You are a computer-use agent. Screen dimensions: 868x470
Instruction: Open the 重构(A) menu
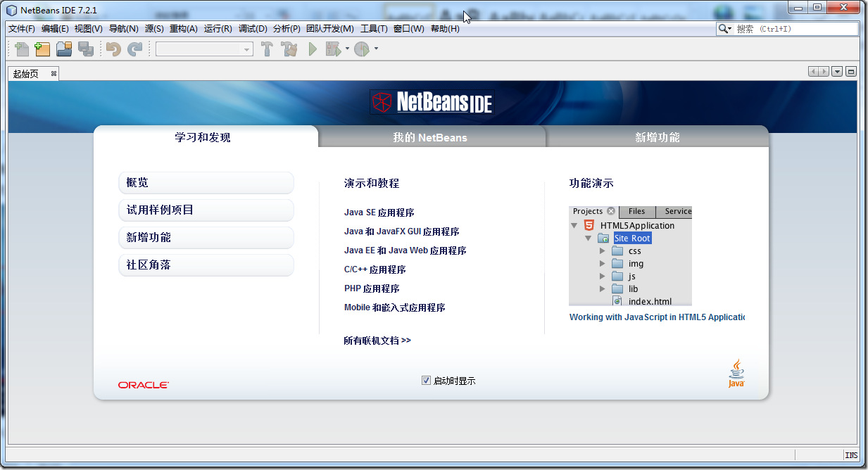184,29
